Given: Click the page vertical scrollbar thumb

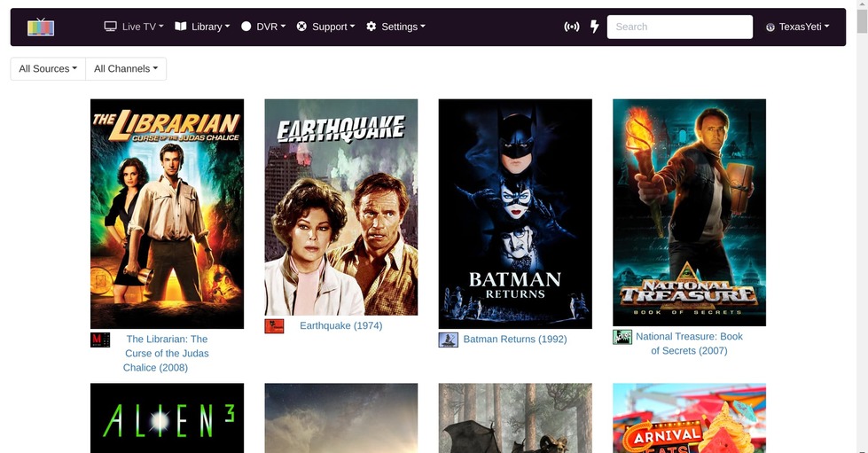Looking at the screenshot, I should click(862, 21).
